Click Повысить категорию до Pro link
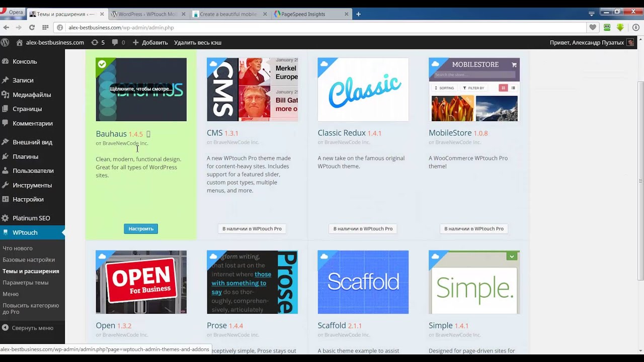The height and width of the screenshot is (362, 644). 31,309
